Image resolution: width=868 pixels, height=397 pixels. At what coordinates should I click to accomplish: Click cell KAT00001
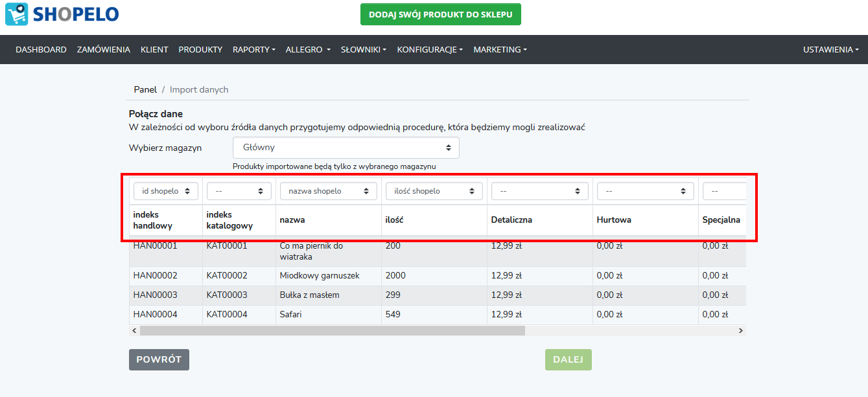tap(239, 251)
